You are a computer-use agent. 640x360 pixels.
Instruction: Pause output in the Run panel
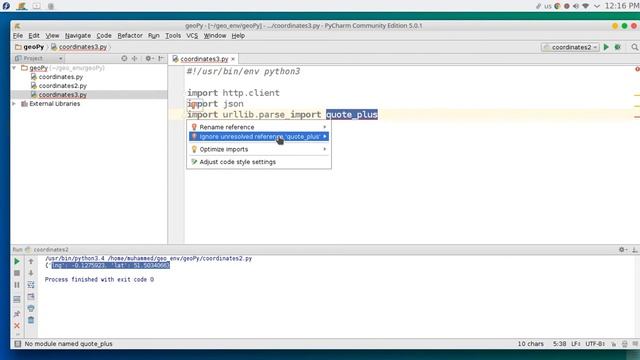(17, 285)
